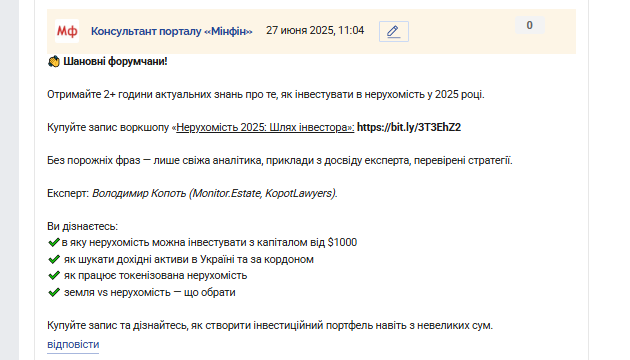Click the italic expert name Володимир Копоть
Image resolution: width=630 pixels, height=360 pixels.
[x=139, y=193]
